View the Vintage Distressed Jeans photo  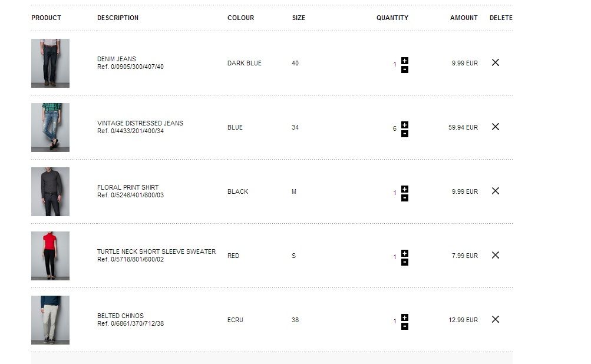(x=50, y=127)
